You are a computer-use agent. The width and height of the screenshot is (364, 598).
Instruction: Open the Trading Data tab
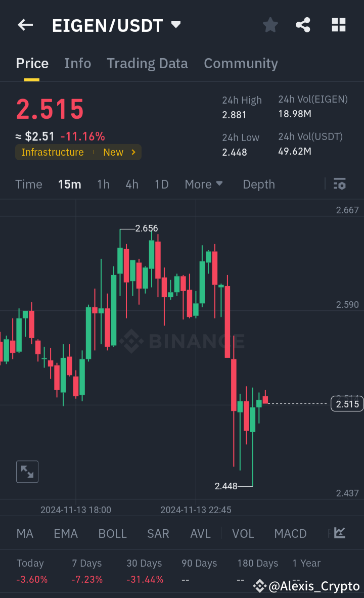click(147, 63)
